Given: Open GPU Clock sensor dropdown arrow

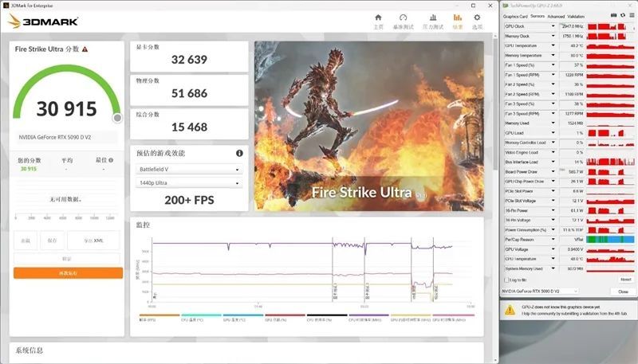Looking at the screenshot, I should pos(553,26).
